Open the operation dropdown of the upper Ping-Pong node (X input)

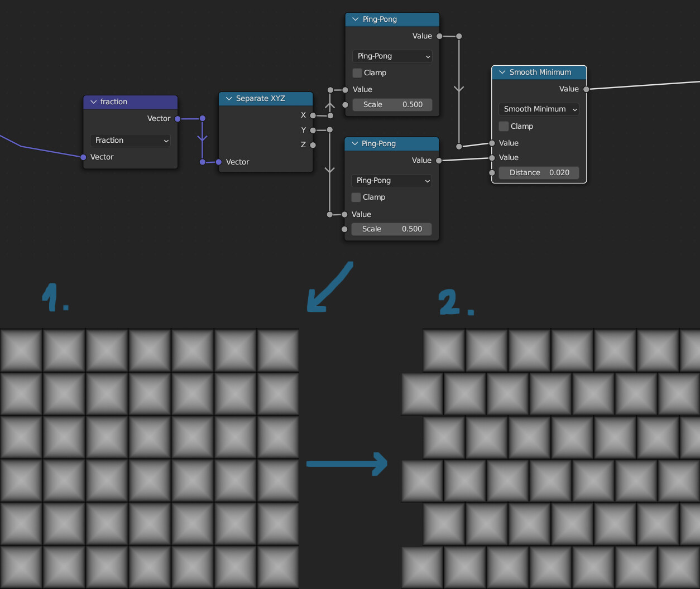click(392, 56)
